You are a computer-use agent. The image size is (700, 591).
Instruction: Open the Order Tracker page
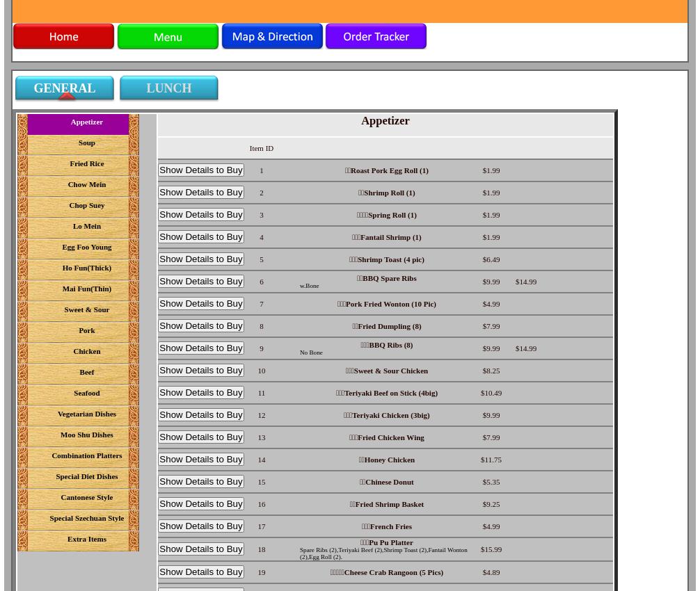[376, 37]
